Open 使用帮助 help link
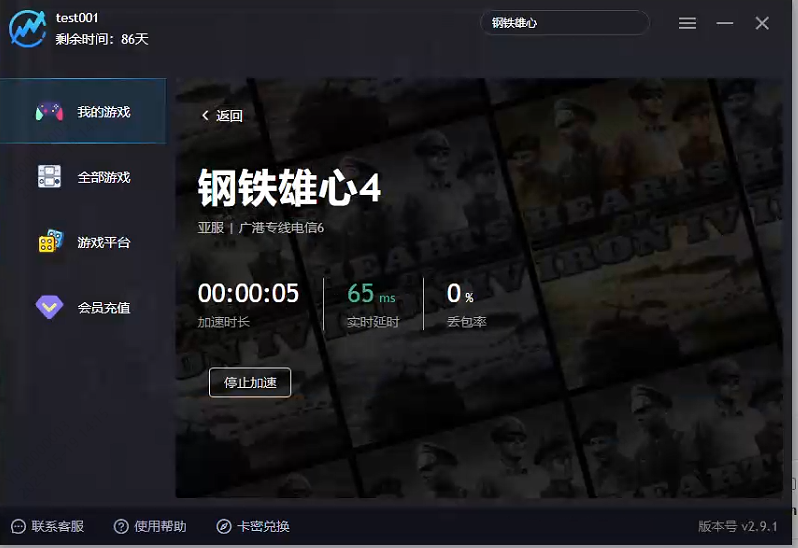Screen dimensions: 798x548 [x=150, y=526]
